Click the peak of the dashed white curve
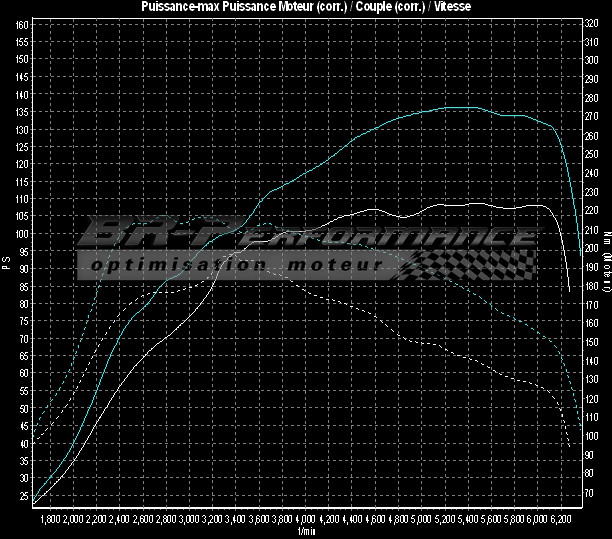This screenshot has width=612, height=539. [x=252, y=254]
